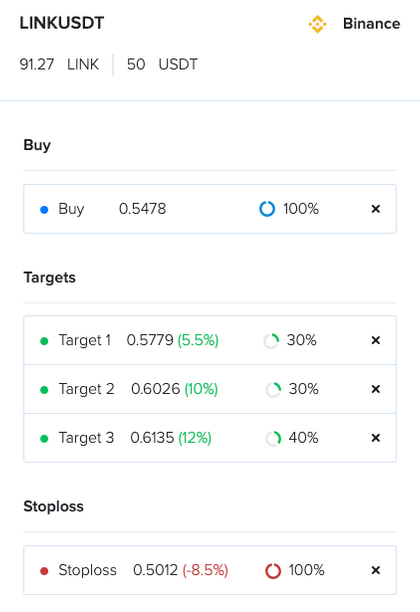Click the Binance logo icon
This screenshot has width=420, height=612.
pyautogui.click(x=317, y=24)
